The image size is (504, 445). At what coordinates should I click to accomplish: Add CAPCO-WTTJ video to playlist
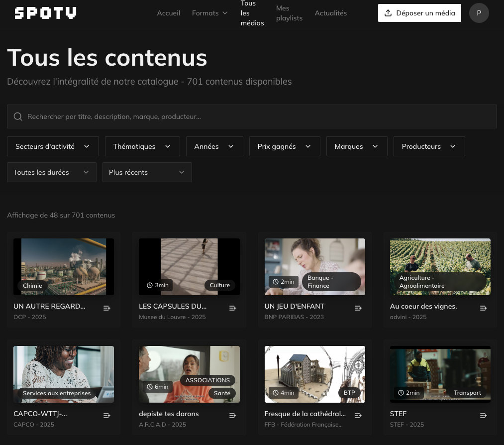[107, 416]
